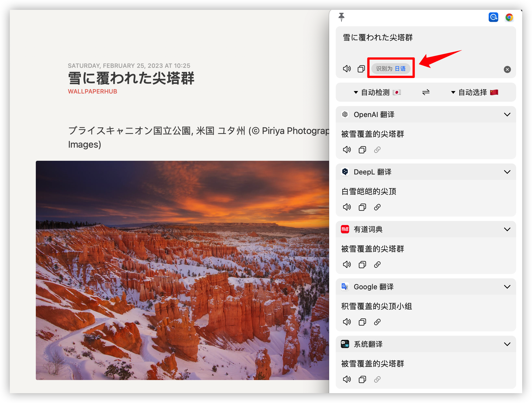Play audio of the Japanese source text

click(x=347, y=69)
